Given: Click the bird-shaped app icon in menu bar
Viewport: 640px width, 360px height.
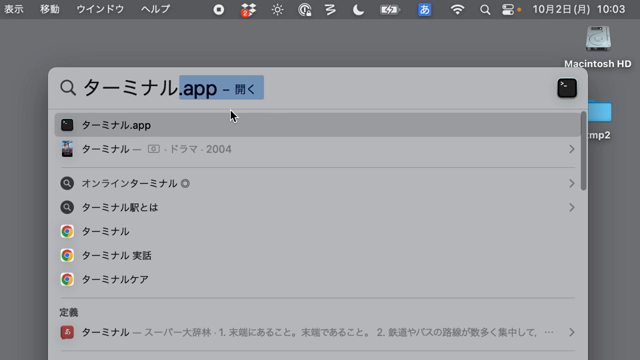Looking at the screenshot, I should (x=330, y=9).
